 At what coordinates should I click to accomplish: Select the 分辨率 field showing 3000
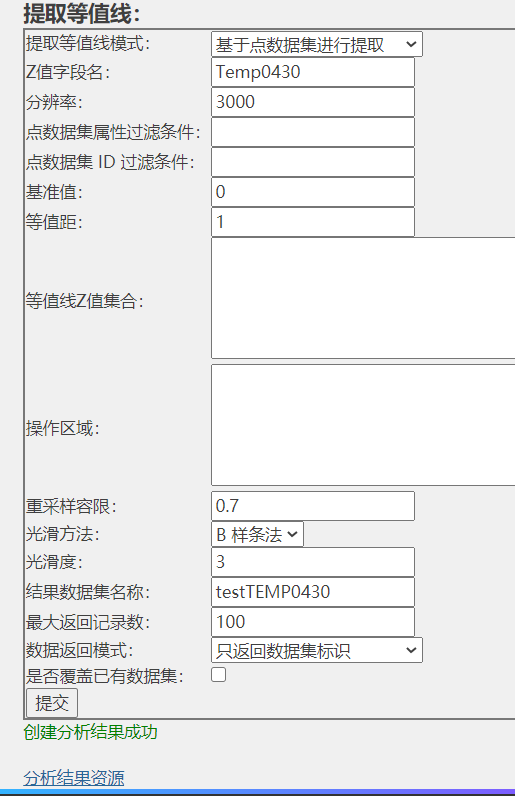313,102
